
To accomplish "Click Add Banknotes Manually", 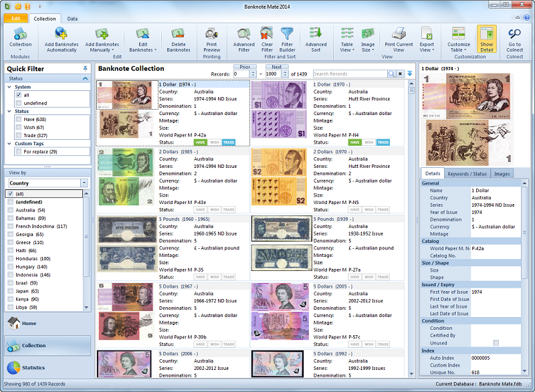I will pyautogui.click(x=102, y=39).
